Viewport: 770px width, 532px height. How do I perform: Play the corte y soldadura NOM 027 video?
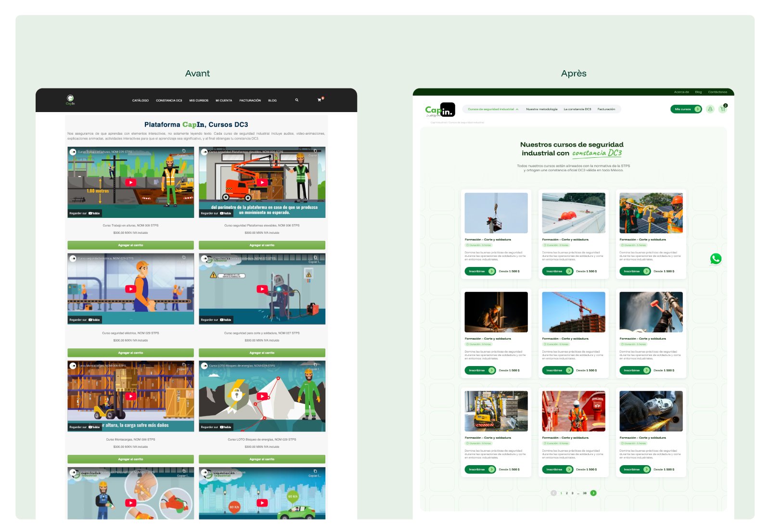[262, 289]
